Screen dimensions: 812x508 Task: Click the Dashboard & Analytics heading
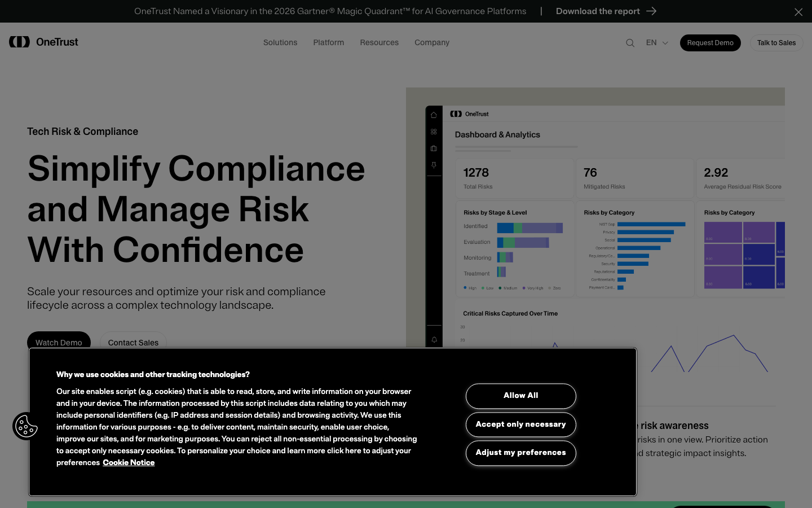click(497, 135)
